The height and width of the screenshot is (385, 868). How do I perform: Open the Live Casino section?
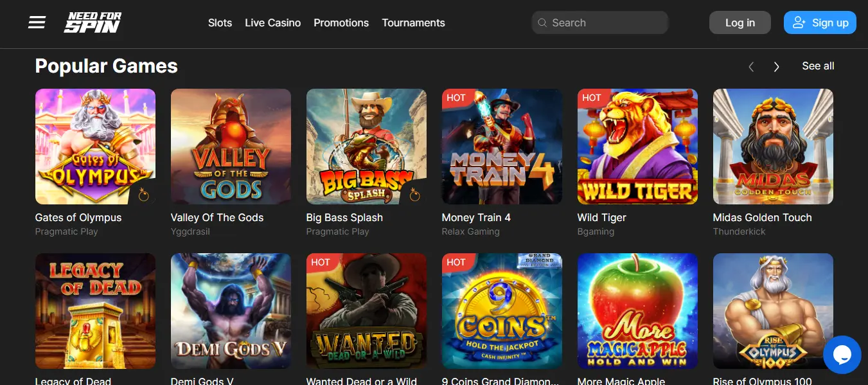(x=272, y=22)
